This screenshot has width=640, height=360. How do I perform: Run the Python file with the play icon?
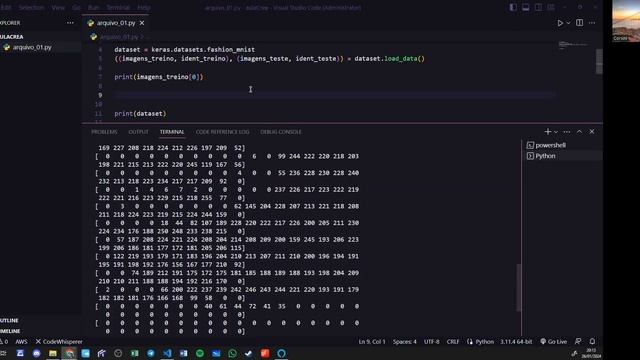(560, 23)
